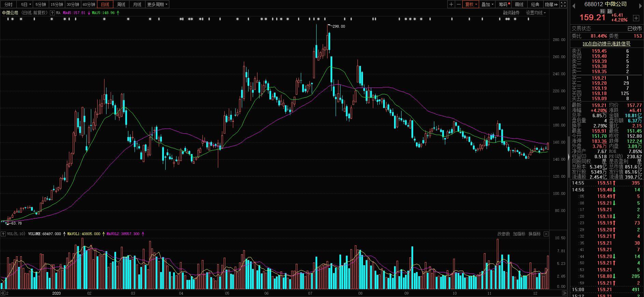Close the VOL indicator panel

tap(546, 234)
